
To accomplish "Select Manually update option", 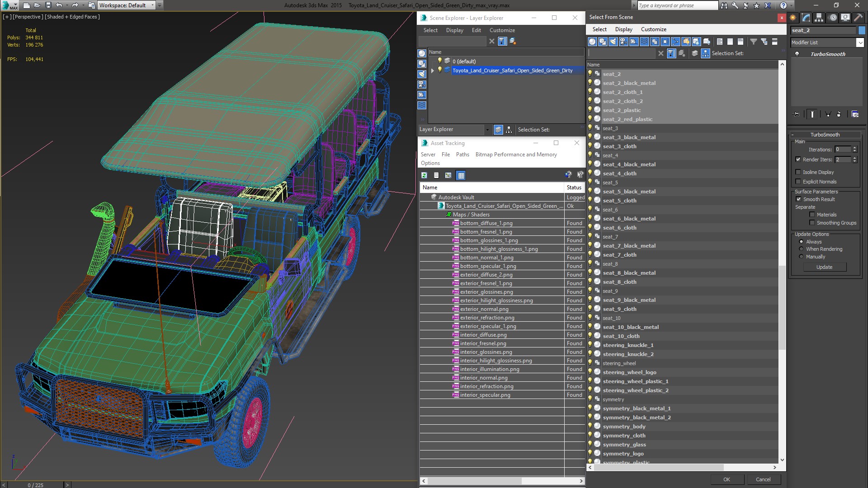I will (x=802, y=257).
